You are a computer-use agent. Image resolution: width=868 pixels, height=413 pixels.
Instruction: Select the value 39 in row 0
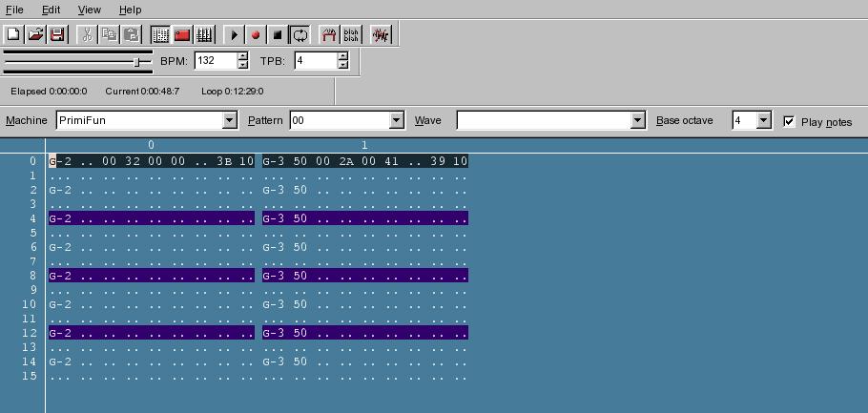[437, 161]
